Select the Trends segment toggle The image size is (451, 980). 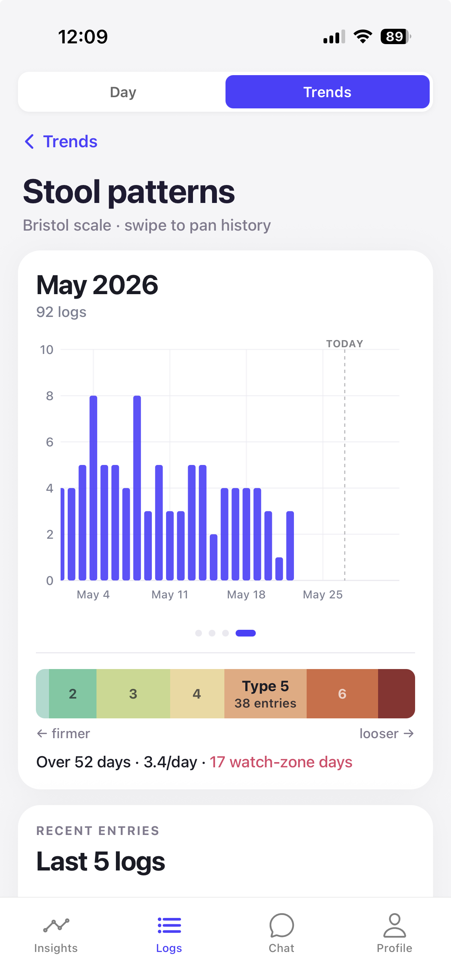(x=327, y=92)
